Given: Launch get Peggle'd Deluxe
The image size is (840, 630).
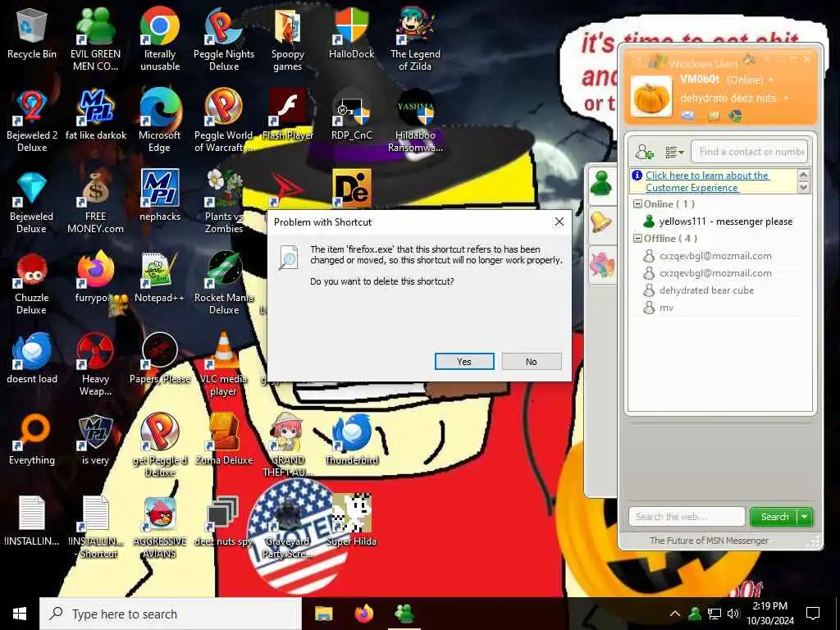Looking at the screenshot, I should pos(160,445).
